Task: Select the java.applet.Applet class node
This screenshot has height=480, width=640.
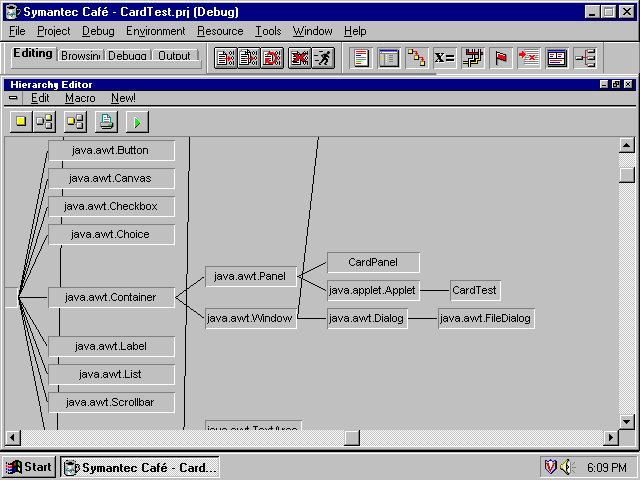Action: pyautogui.click(x=373, y=291)
